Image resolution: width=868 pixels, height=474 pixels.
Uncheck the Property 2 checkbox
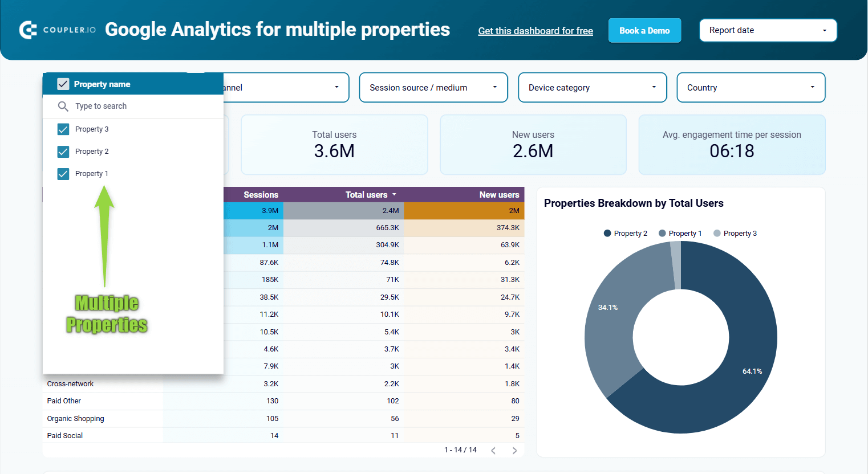point(63,152)
